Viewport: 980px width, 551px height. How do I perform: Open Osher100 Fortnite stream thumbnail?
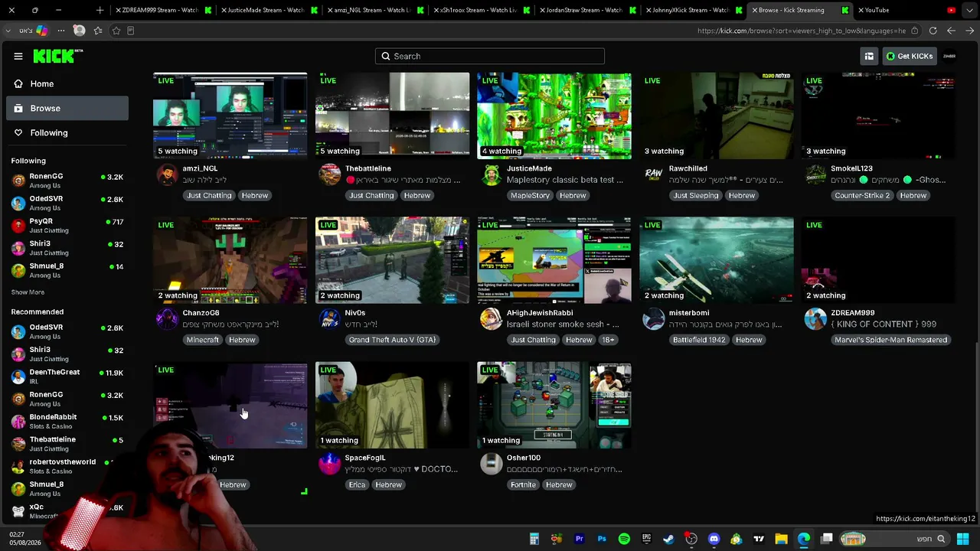(554, 405)
